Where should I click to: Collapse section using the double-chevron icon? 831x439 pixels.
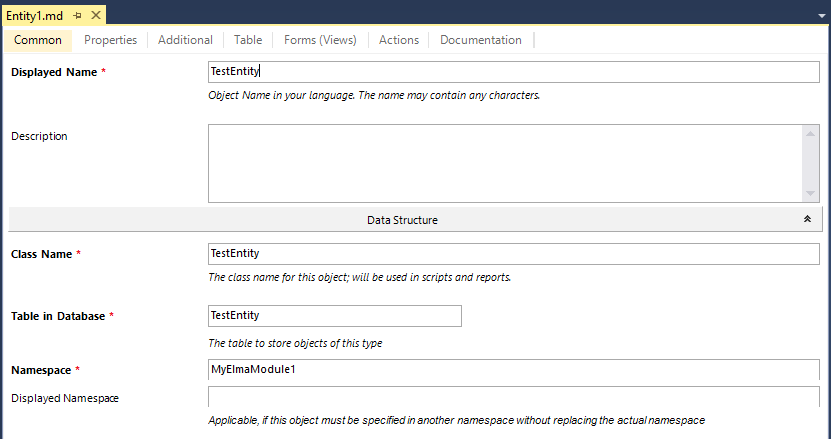click(807, 219)
